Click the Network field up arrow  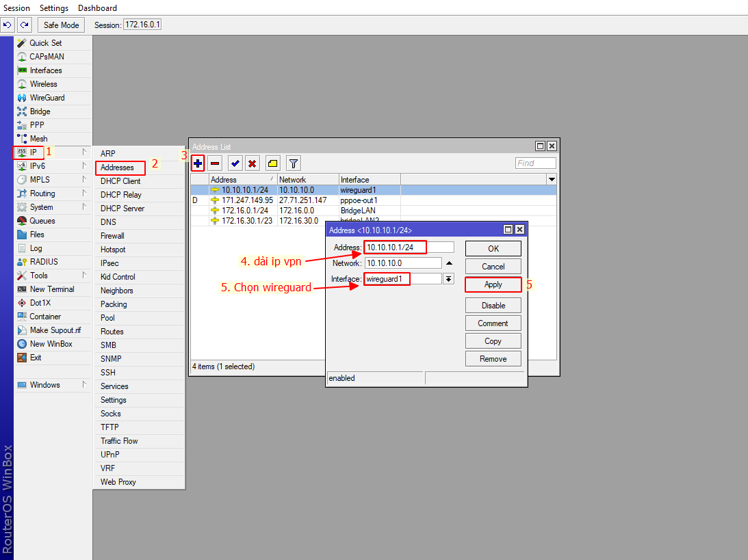[449, 263]
